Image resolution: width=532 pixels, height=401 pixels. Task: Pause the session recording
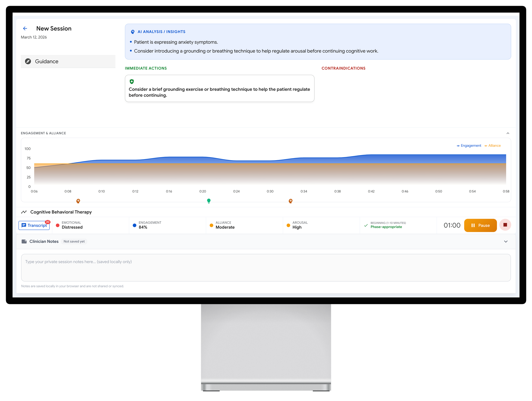[480, 225]
